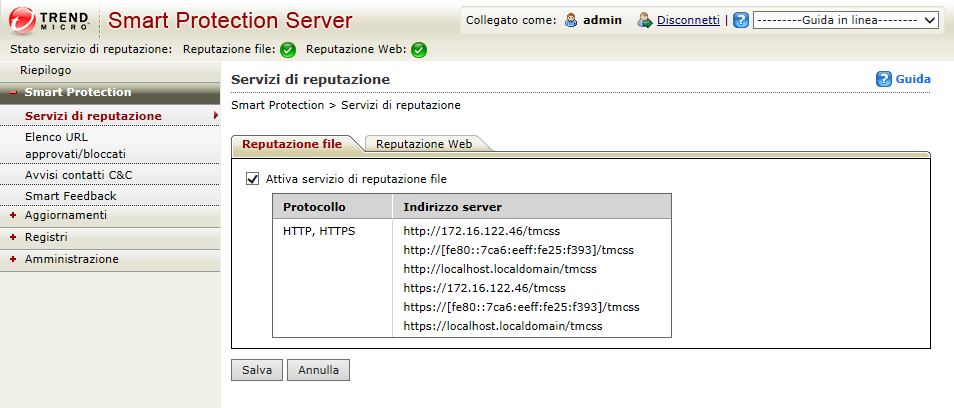The image size is (954, 408).
Task: Switch to the Reputazione Web tab
Action: [424, 144]
